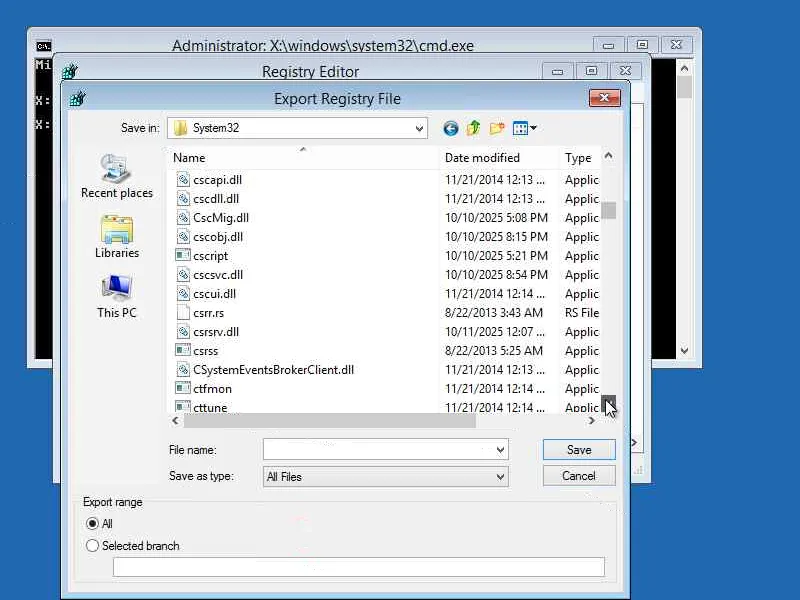800x600 pixels.
Task: Click the file list scroll down arrow
Action: [x=608, y=404]
